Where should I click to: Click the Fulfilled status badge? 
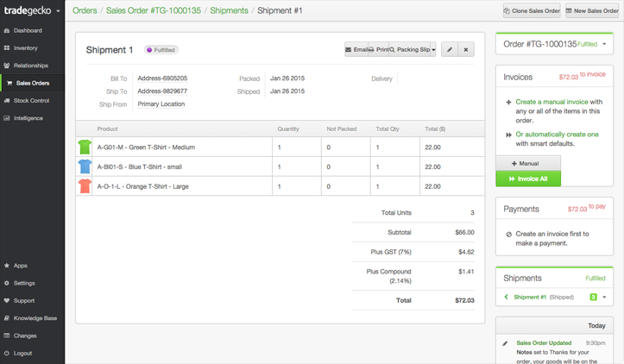point(161,50)
